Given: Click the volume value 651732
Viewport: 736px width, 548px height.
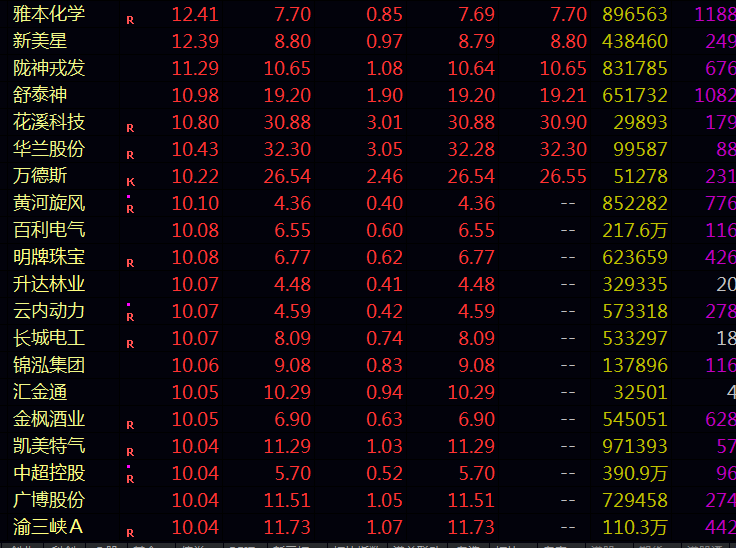Looking at the screenshot, I should click(x=635, y=95).
